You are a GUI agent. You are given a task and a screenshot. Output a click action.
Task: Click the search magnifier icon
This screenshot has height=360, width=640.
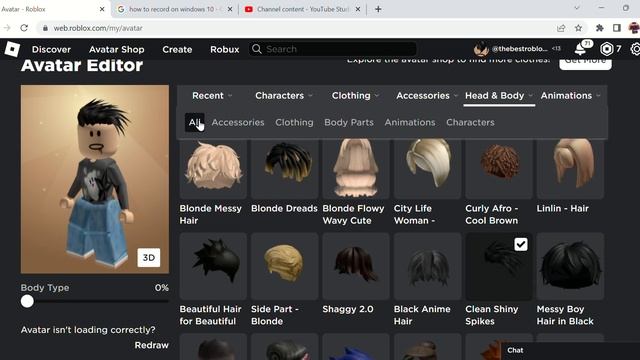[257, 49]
